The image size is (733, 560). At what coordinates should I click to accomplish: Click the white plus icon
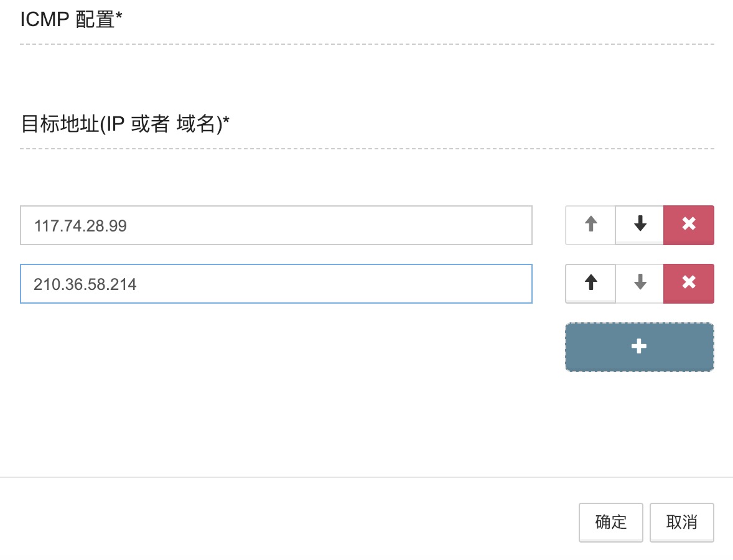pyautogui.click(x=639, y=347)
